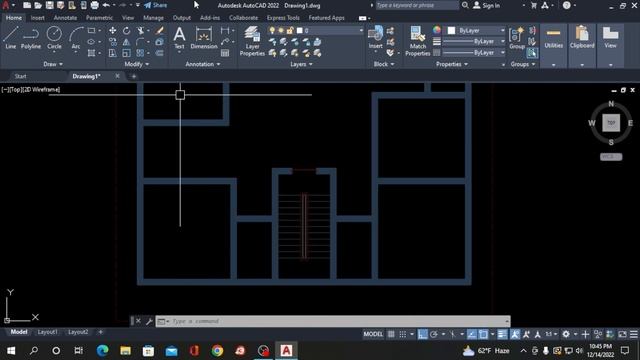Click the Share button
Image resolution: width=640 pixels, height=360 pixels.
click(156, 5)
